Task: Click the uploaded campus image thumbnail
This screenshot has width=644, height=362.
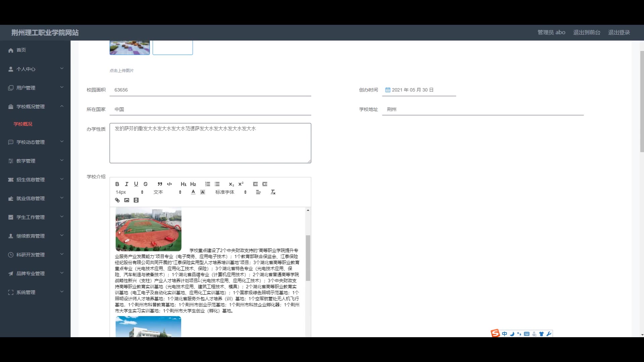Action: point(129,48)
